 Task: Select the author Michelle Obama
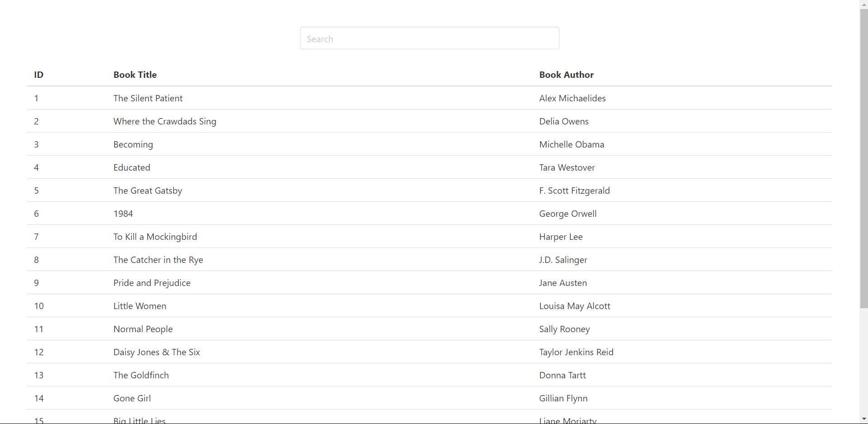click(x=572, y=144)
